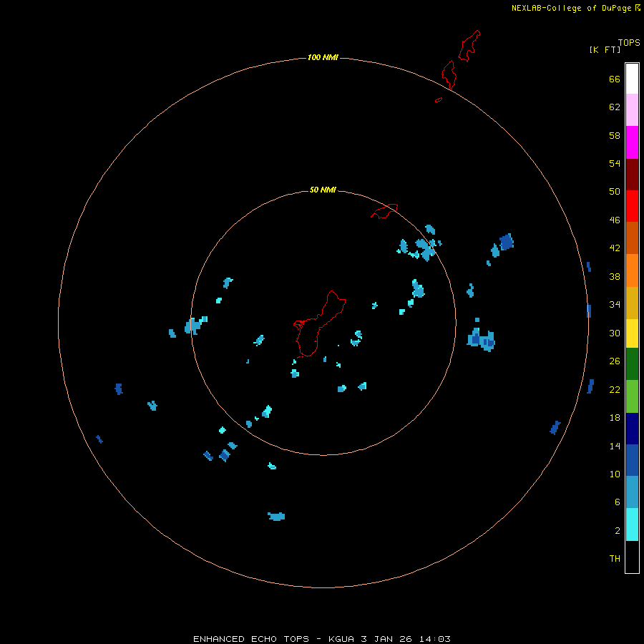Select the light blue 6 kft swatch
644x644 pixels.
pos(632,492)
